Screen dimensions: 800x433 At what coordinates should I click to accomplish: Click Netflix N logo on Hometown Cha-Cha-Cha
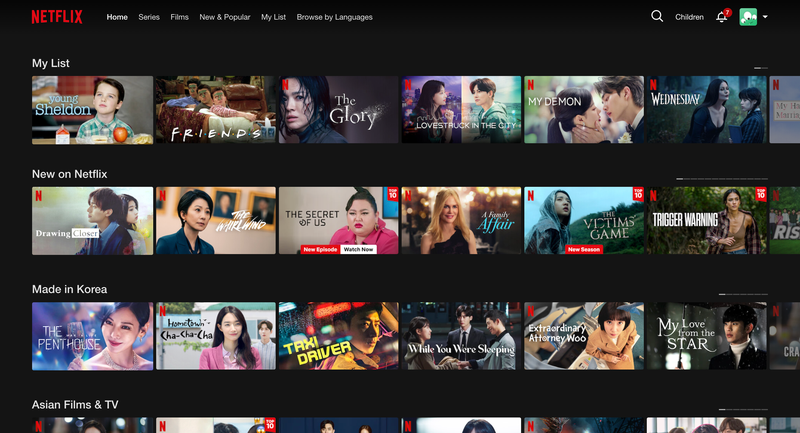coord(162,310)
